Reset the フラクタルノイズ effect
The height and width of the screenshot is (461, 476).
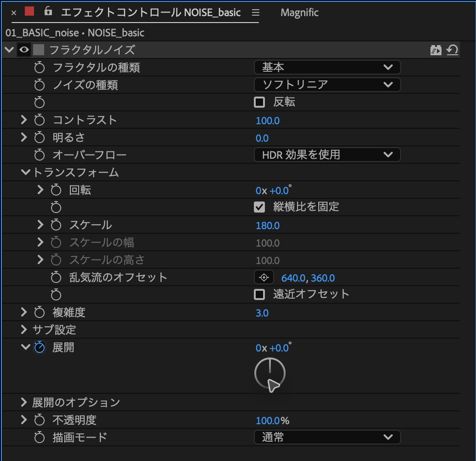point(452,50)
